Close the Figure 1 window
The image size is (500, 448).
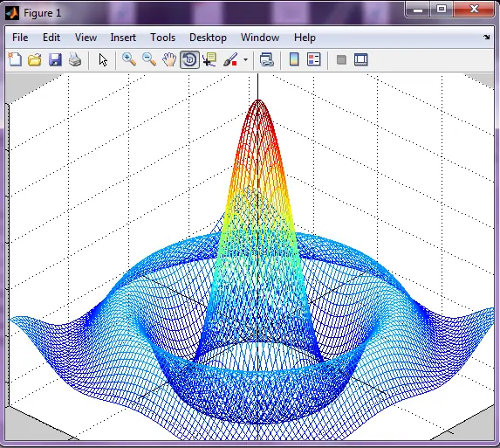point(474,9)
